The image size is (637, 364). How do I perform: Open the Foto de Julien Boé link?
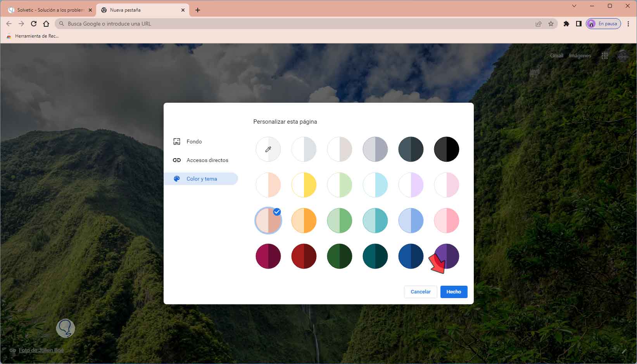pos(41,350)
